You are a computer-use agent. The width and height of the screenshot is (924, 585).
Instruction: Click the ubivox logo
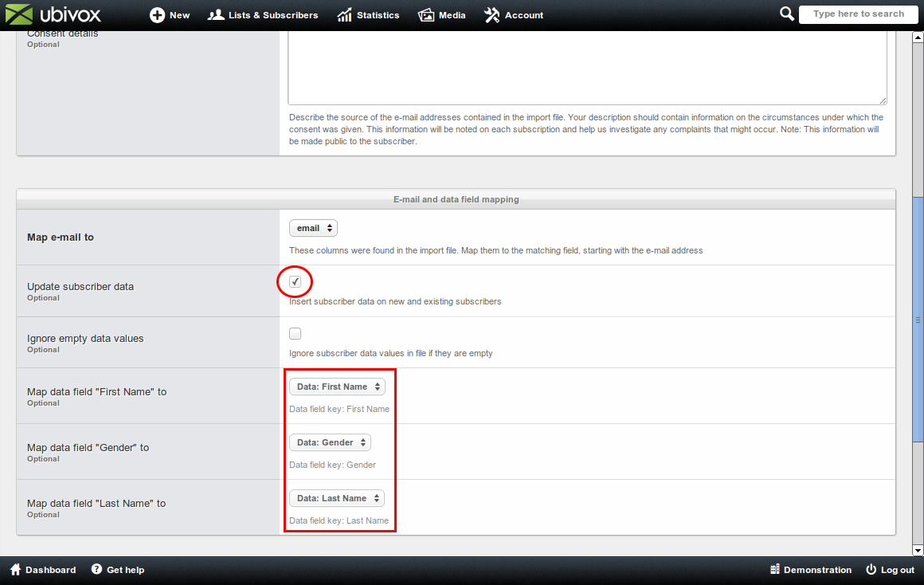point(53,14)
